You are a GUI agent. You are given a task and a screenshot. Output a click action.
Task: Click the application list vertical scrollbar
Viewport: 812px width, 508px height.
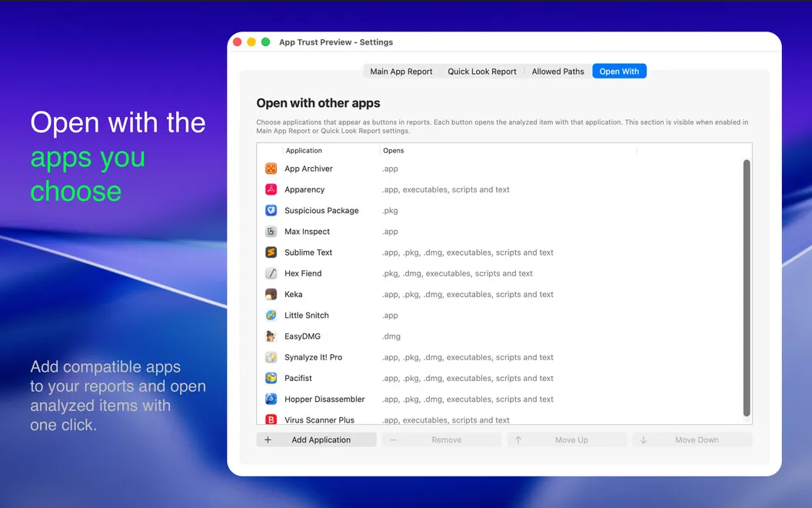[x=746, y=288]
